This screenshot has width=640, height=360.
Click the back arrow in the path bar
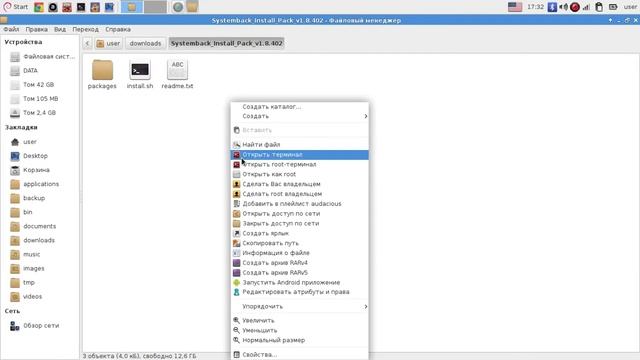pyautogui.click(x=87, y=43)
